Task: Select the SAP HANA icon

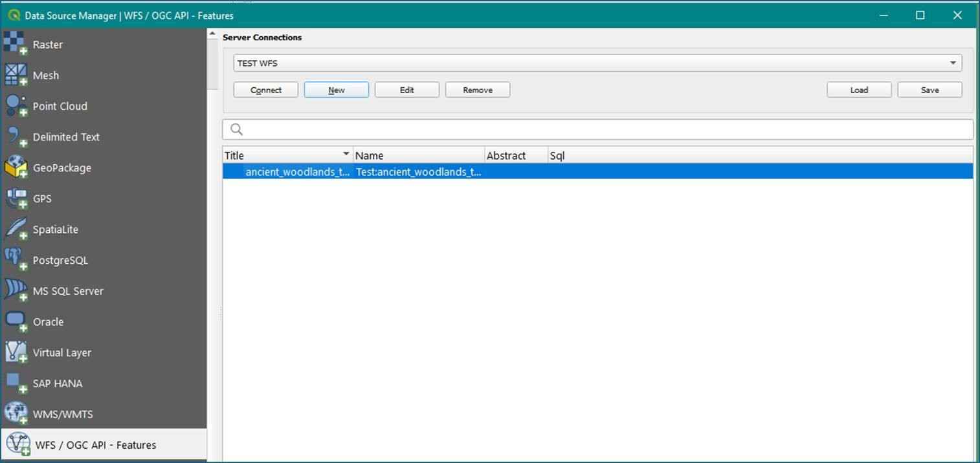Action: click(16, 383)
